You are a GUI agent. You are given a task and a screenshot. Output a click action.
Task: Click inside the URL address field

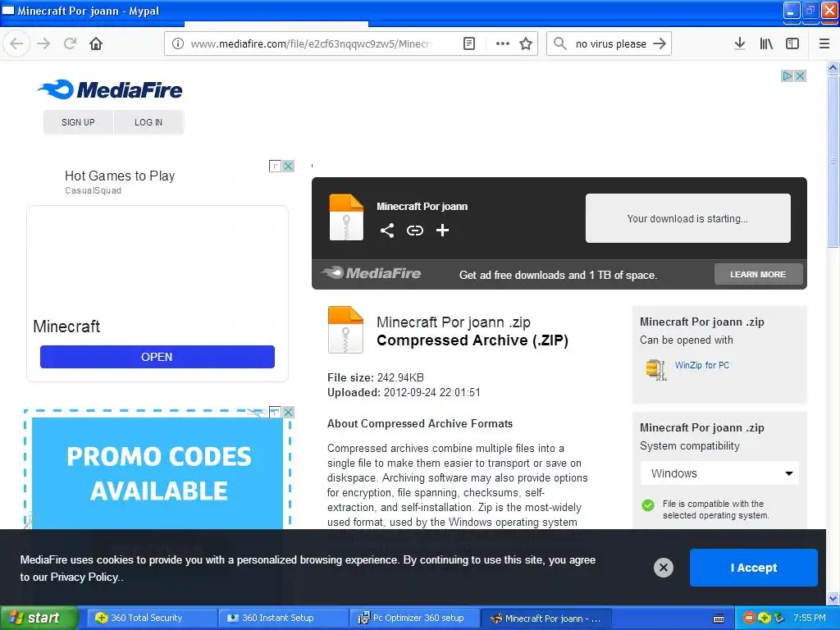point(311,43)
